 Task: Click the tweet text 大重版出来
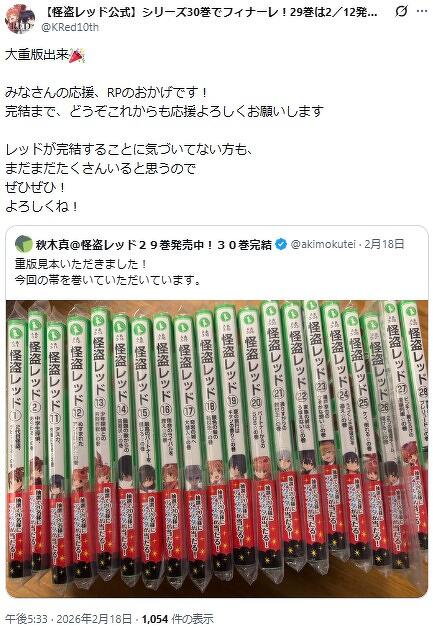pos(37,55)
